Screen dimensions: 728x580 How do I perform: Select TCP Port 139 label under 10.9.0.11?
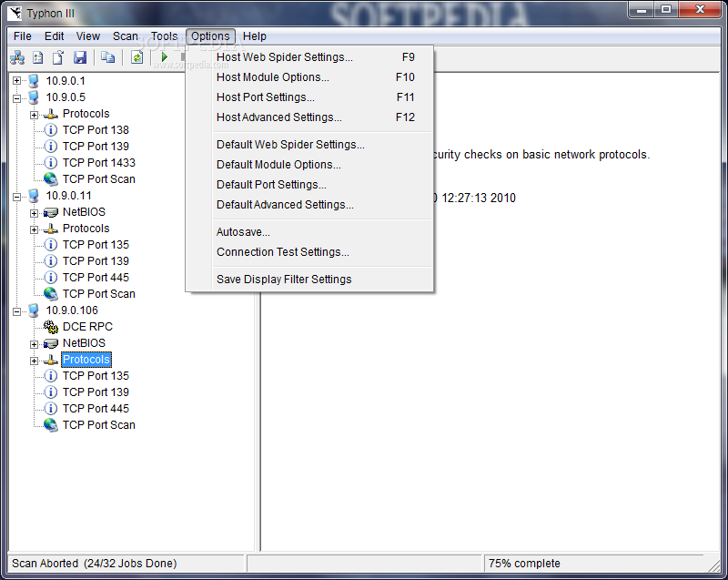(96, 261)
